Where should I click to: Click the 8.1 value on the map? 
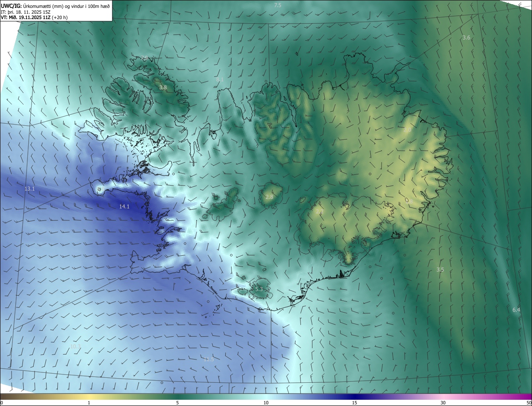[x=220, y=79]
